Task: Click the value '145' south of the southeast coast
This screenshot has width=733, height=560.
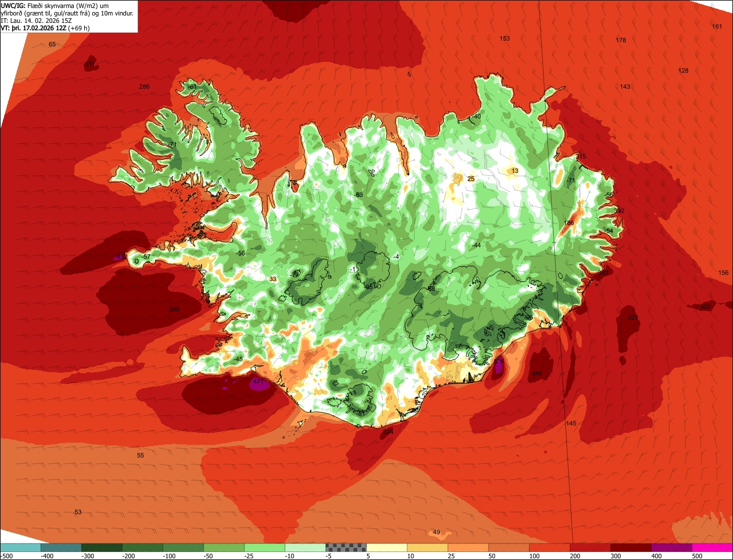Action: [x=571, y=423]
